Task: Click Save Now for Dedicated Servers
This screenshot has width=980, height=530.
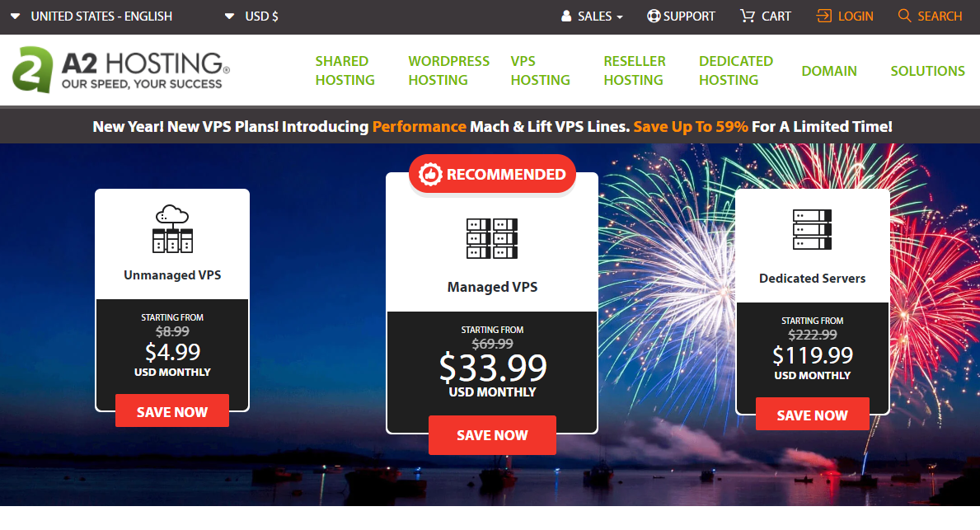Action: pos(812,415)
